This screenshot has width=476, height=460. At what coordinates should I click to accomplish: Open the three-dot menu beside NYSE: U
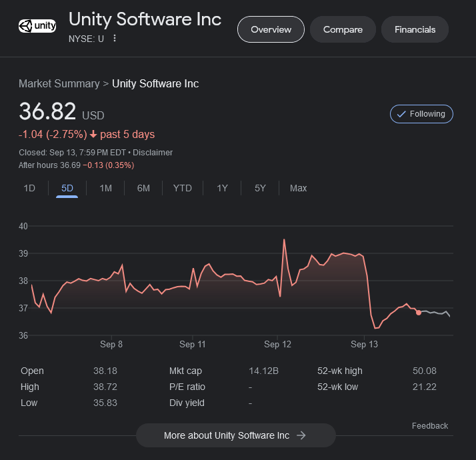(x=115, y=38)
